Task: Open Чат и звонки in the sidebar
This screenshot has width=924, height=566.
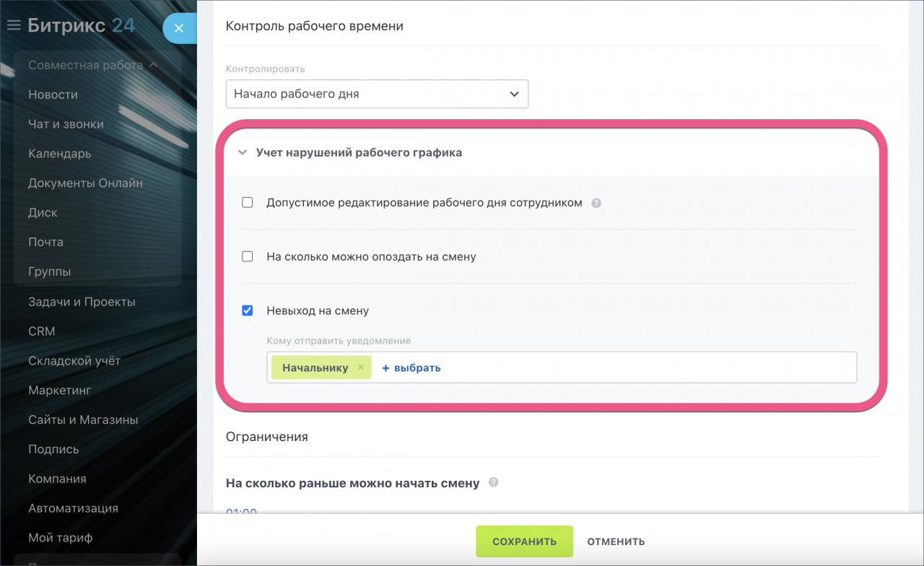Action: pos(66,124)
